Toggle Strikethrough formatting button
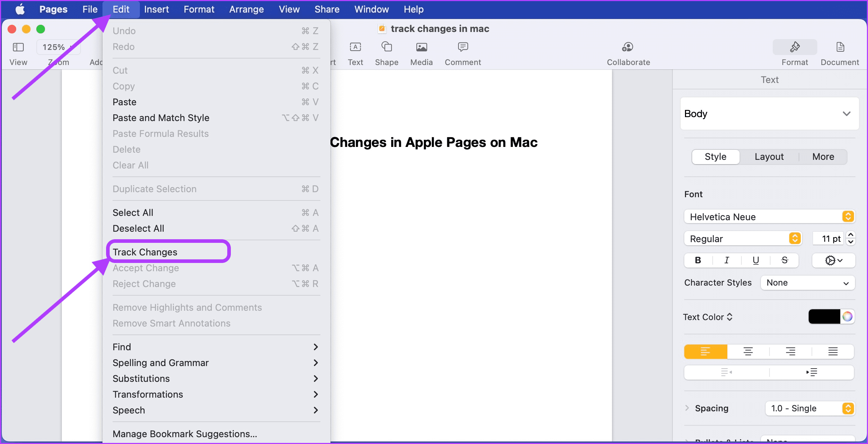The image size is (868, 444). [784, 259]
